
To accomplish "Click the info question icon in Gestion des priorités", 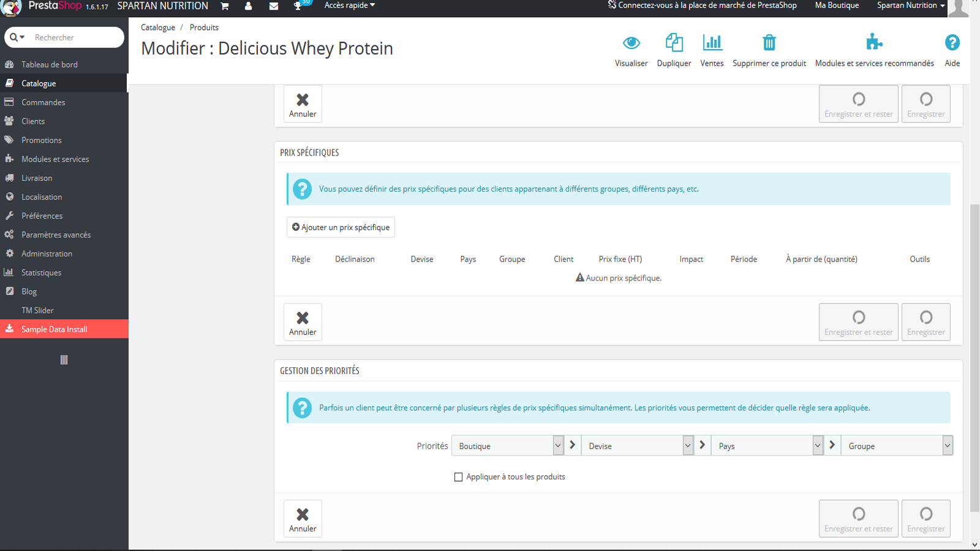I will click(x=302, y=408).
